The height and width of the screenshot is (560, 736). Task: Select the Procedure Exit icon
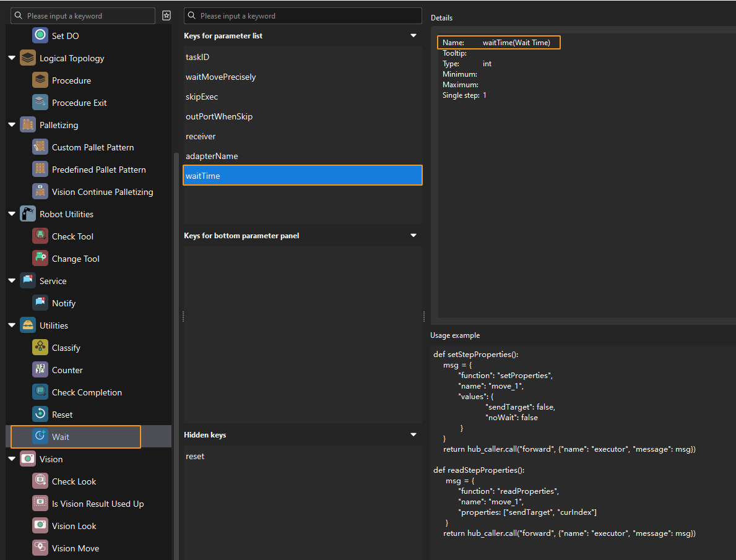pyautogui.click(x=40, y=103)
